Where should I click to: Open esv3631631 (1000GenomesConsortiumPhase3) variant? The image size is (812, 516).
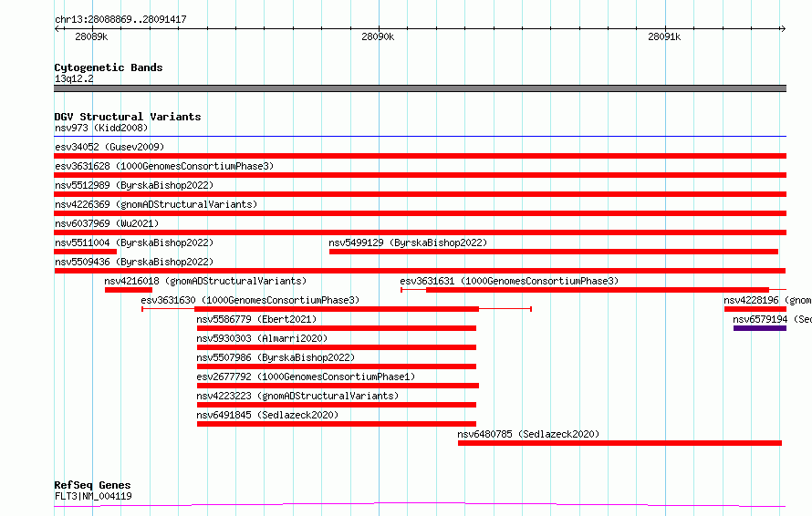509,281
